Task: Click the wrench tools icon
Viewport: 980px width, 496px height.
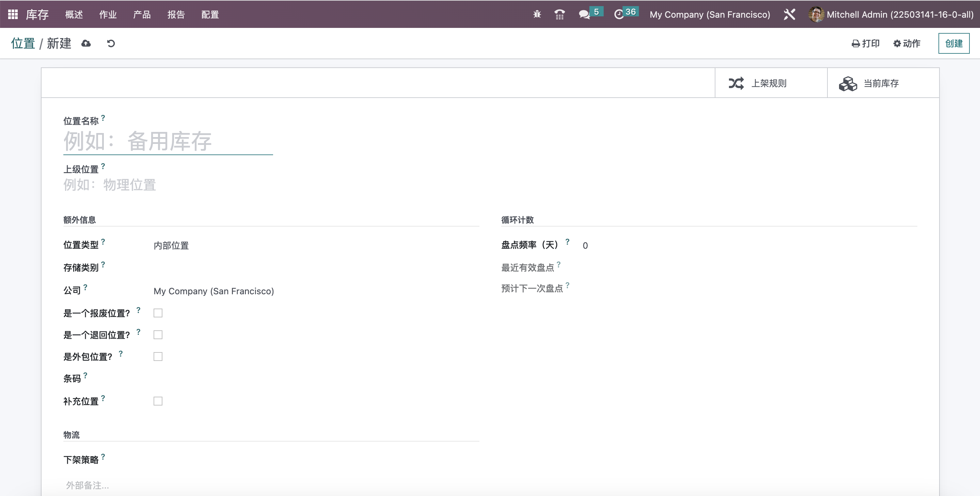Action: [789, 14]
